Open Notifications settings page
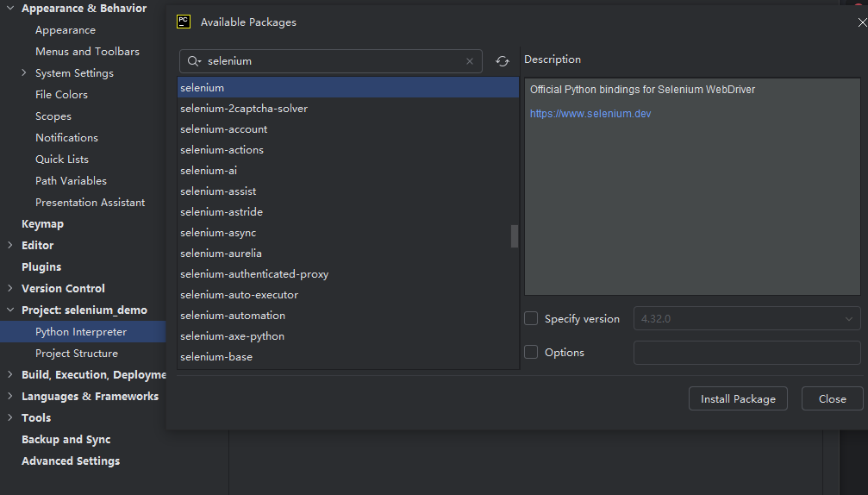The width and height of the screenshot is (868, 495). 66,137
